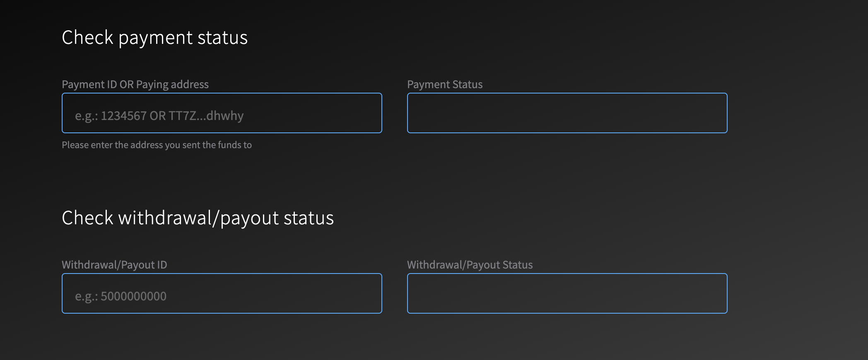Click the Payment ID or Paying address input
This screenshot has width=868, height=360.
tap(222, 113)
